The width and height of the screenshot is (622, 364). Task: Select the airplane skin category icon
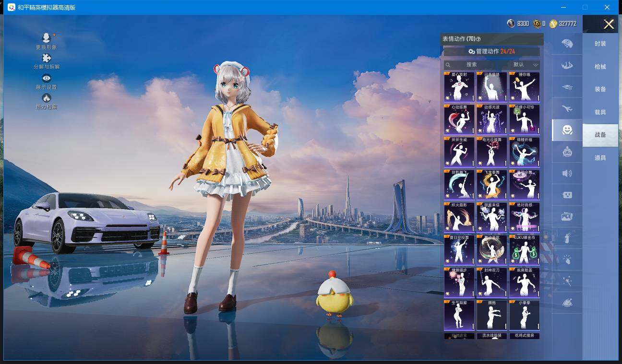(x=567, y=109)
